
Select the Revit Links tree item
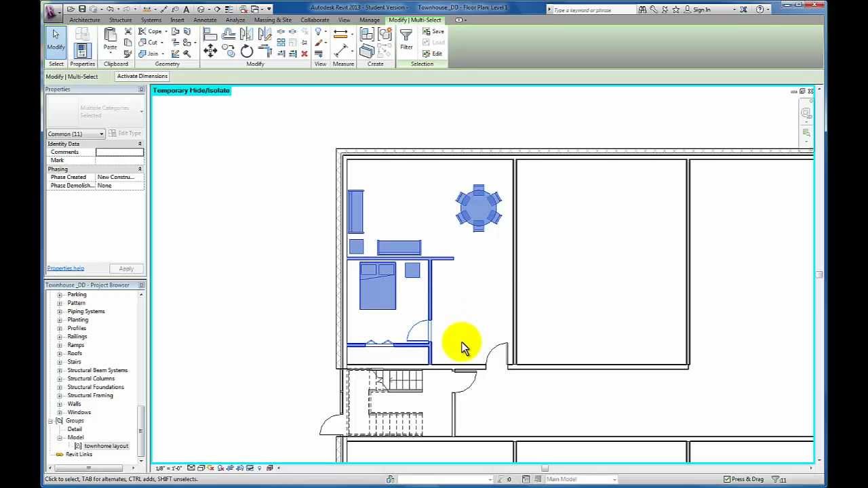tap(79, 454)
